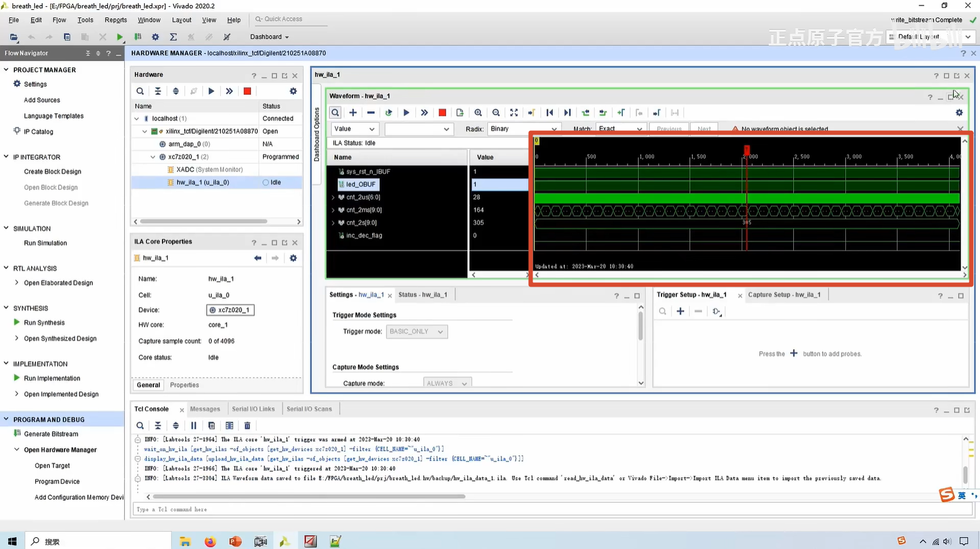980x549 pixels.
Task: Add probe in Trigger Setup toolbar
Action: click(680, 311)
